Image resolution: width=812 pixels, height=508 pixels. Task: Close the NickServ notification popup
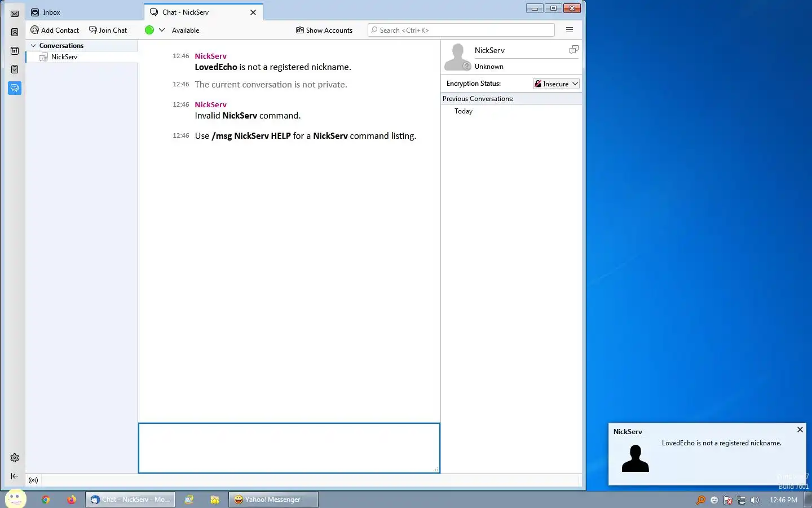tap(800, 430)
